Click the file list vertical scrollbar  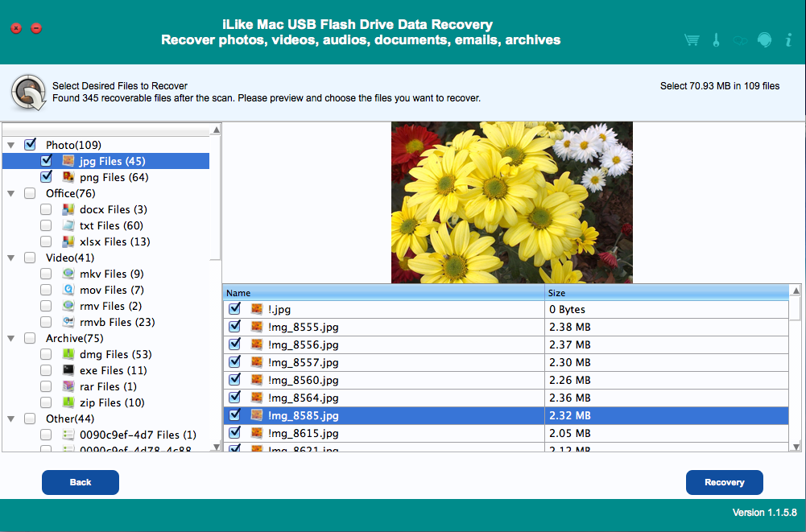[796, 370]
